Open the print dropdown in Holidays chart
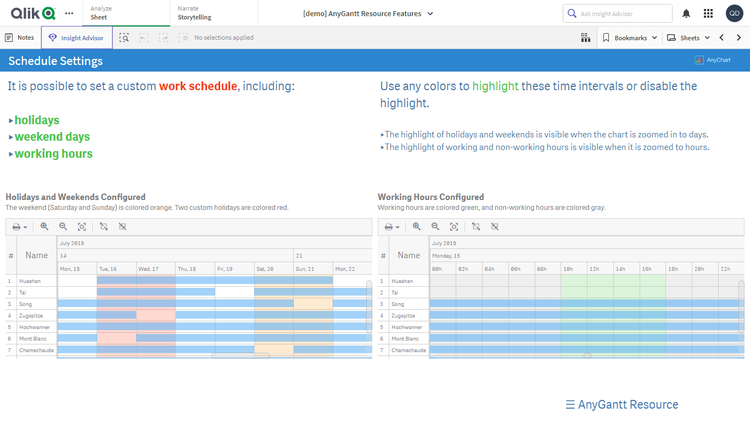The image size is (750, 422). pos(20,227)
